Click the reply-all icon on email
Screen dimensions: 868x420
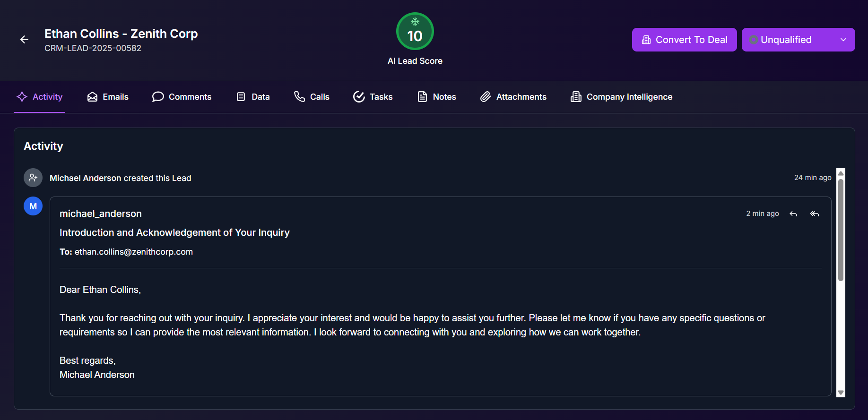coord(814,214)
